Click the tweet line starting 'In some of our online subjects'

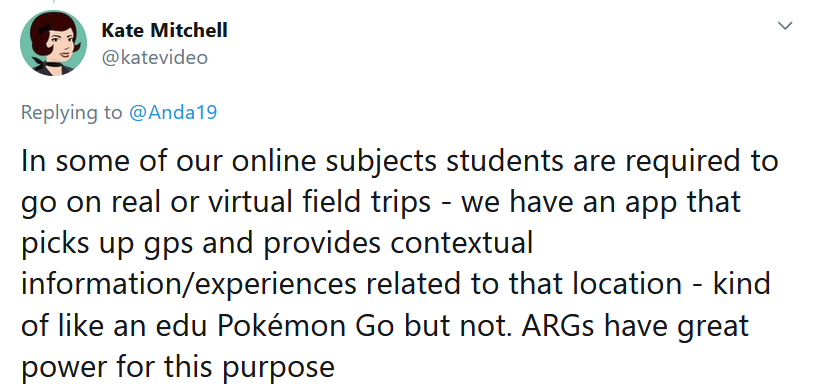tap(400, 161)
